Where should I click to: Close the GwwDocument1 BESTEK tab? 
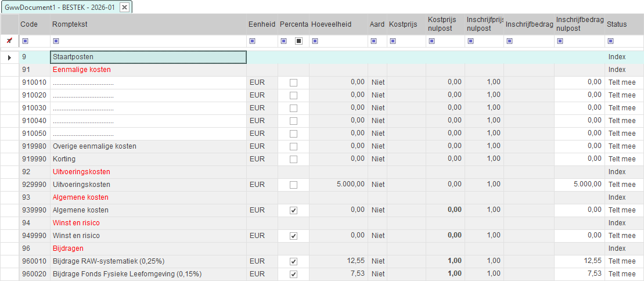click(124, 7)
